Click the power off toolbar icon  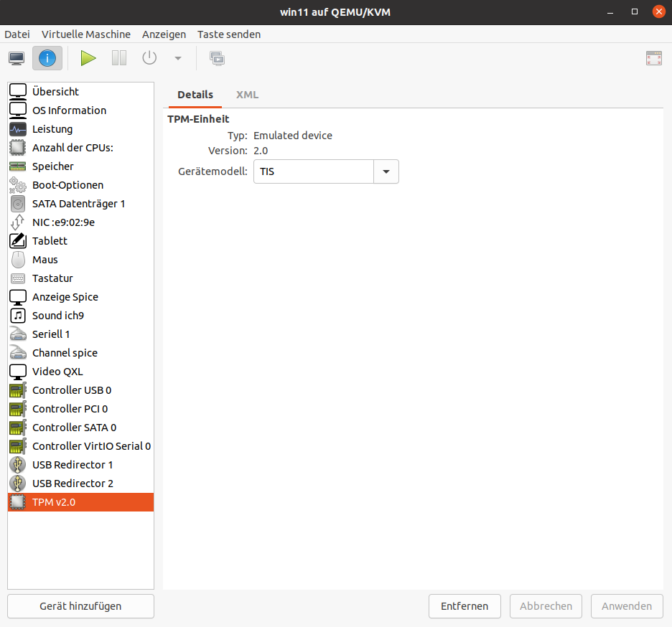pyautogui.click(x=149, y=58)
